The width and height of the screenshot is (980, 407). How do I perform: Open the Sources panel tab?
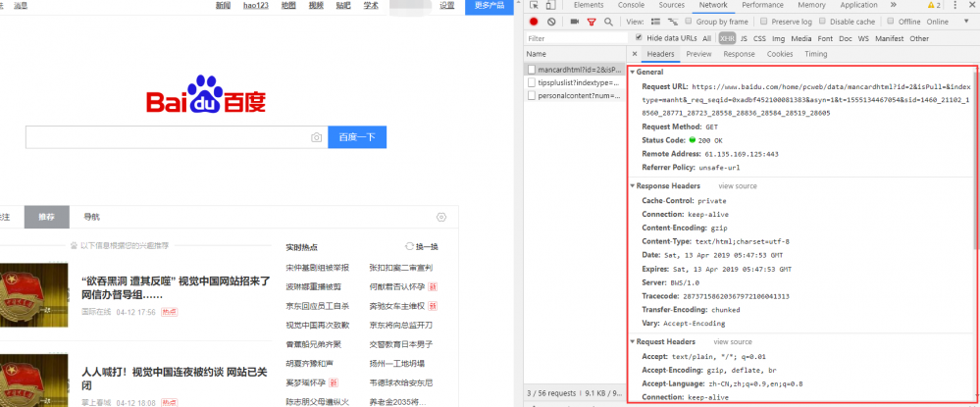672,5
